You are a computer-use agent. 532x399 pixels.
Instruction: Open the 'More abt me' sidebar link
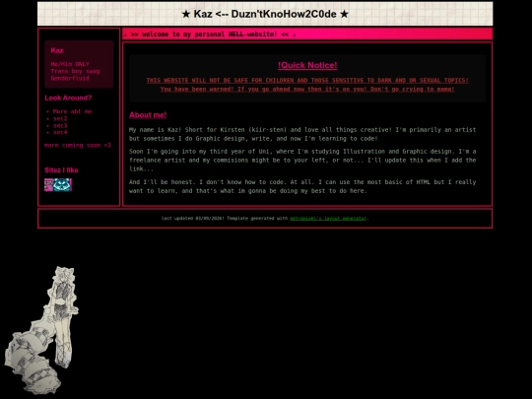coord(72,111)
